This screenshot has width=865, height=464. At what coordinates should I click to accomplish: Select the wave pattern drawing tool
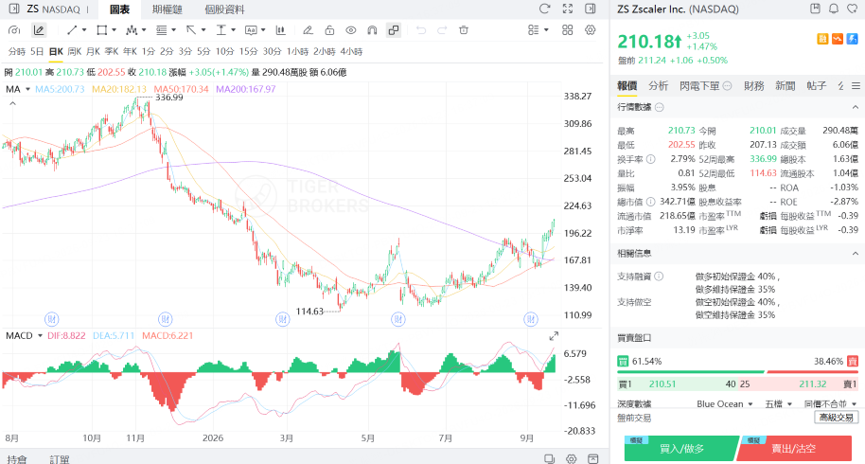pos(131,30)
